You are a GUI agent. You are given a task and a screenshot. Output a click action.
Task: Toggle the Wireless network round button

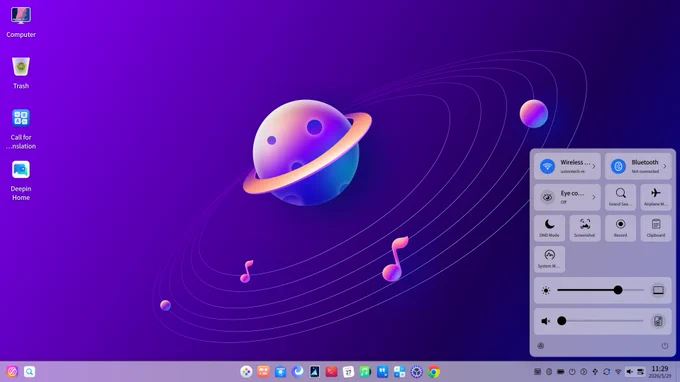point(547,166)
